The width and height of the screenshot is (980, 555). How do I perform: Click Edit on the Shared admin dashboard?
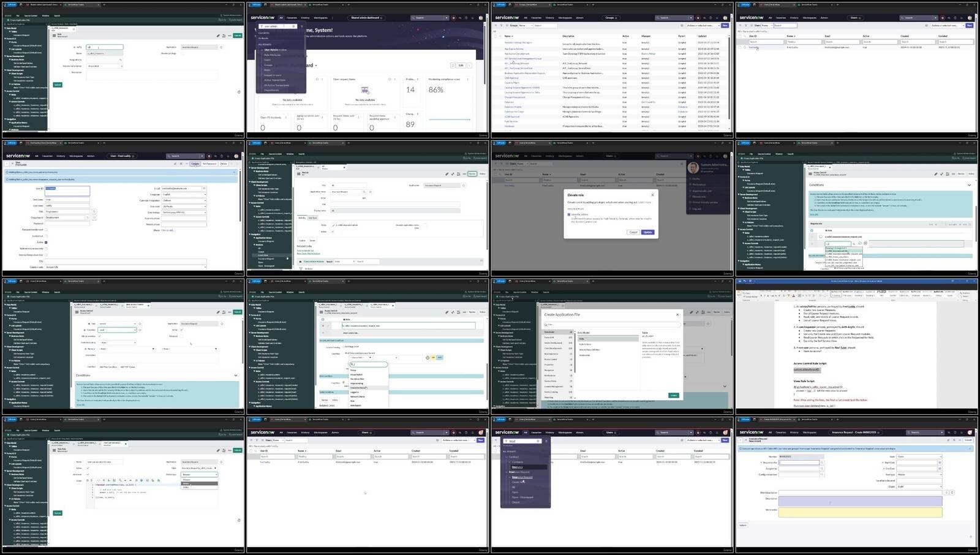coord(461,66)
